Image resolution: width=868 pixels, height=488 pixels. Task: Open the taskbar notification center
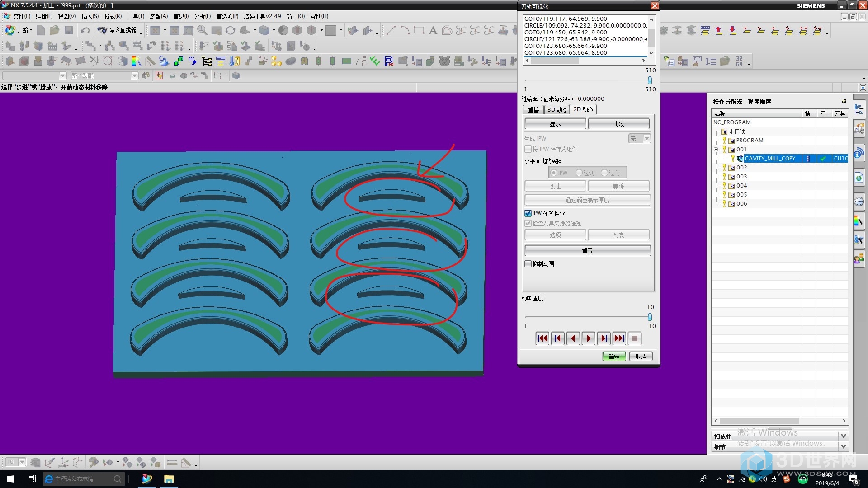pyautogui.click(x=854, y=479)
